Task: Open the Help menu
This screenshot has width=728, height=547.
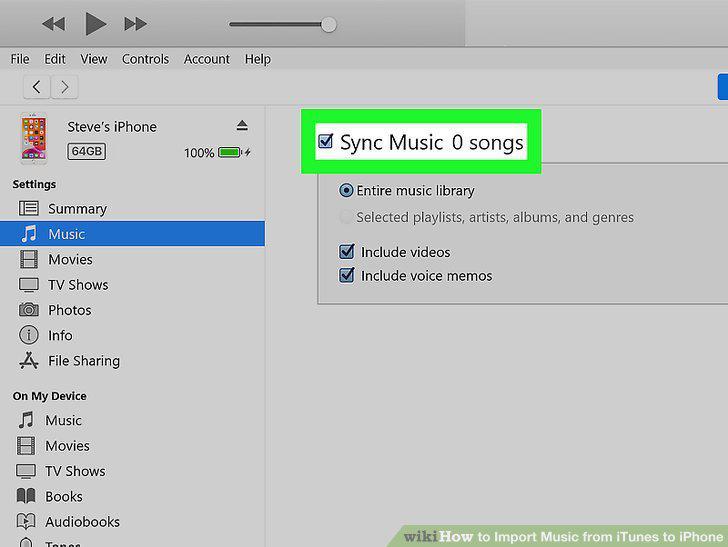Action: point(258,59)
